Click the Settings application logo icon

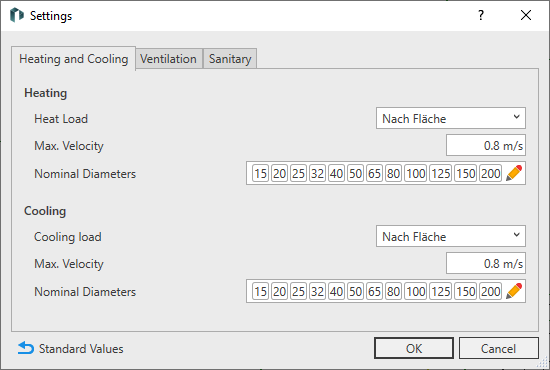[17, 15]
